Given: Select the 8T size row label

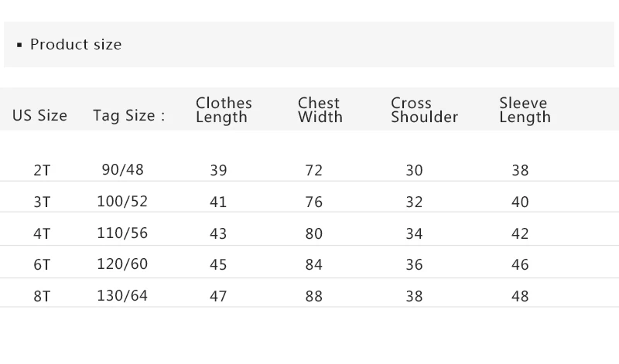Looking at the screenshot, I should (42, 296).
